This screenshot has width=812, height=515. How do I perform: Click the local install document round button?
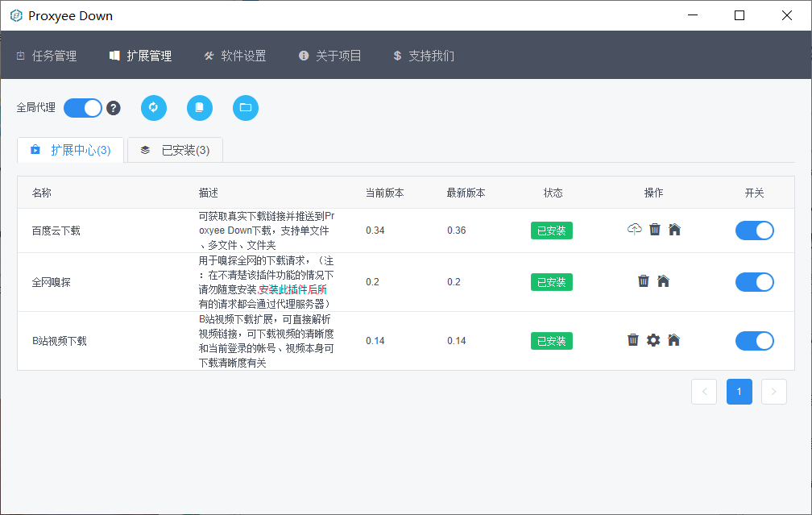[x=200, y=108]
